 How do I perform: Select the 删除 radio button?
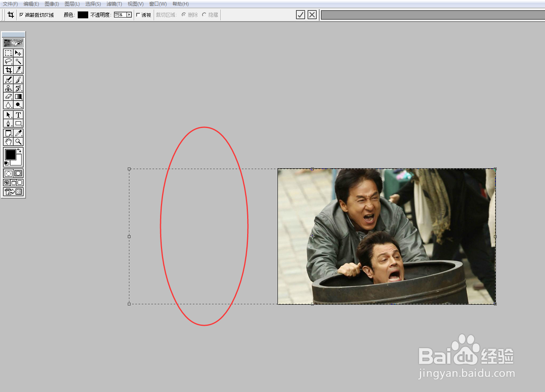(x=184, y=15)
